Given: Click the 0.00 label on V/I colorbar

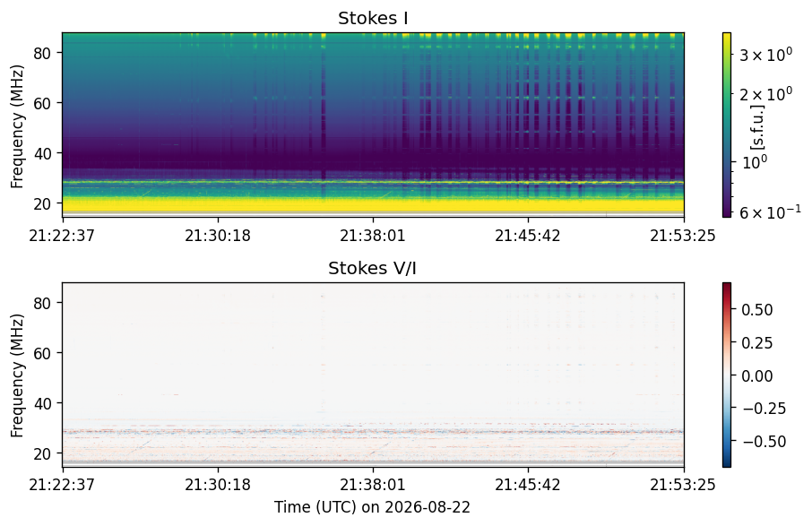Looking at the screenshot, I should click(757, 375).
